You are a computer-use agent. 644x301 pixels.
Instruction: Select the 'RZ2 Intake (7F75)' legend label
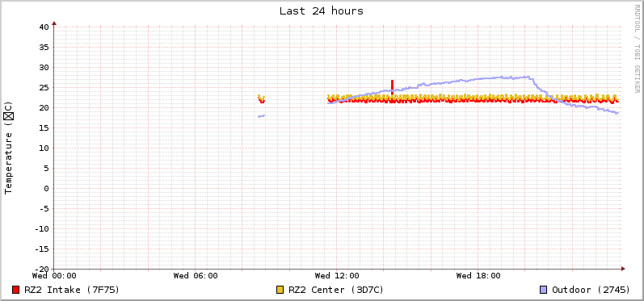point(72,290)
